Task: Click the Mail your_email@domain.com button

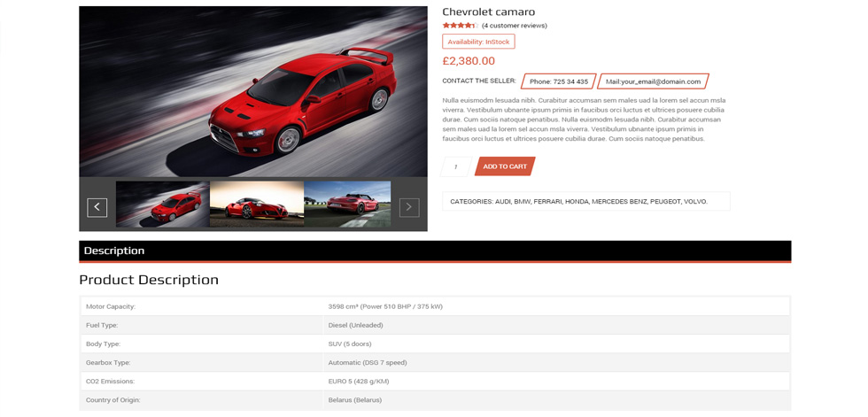Action: 653,81
